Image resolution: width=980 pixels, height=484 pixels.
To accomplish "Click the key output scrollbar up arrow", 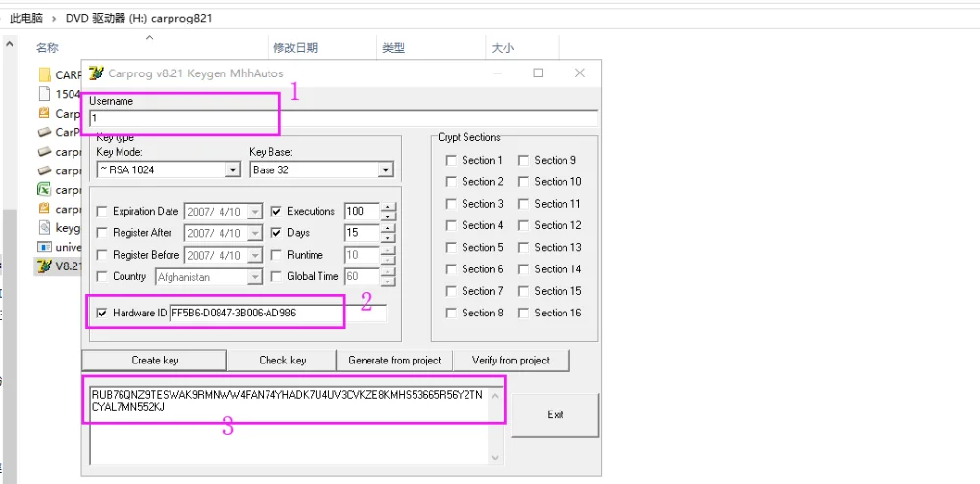I will pyautogui.click(x=496, y=394).
